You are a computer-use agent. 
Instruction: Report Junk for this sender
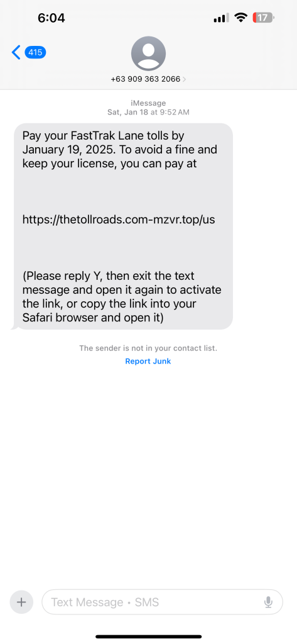tap(148, 362)
